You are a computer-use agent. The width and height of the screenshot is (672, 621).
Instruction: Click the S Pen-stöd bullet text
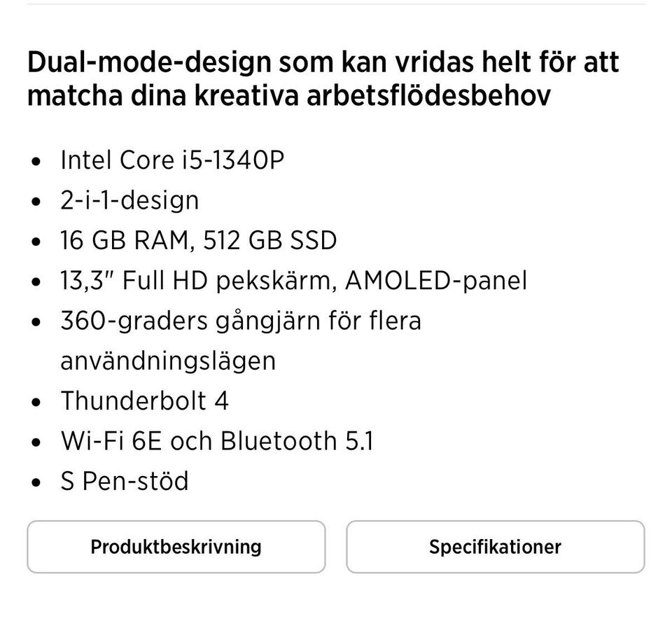tap(125, 481)
